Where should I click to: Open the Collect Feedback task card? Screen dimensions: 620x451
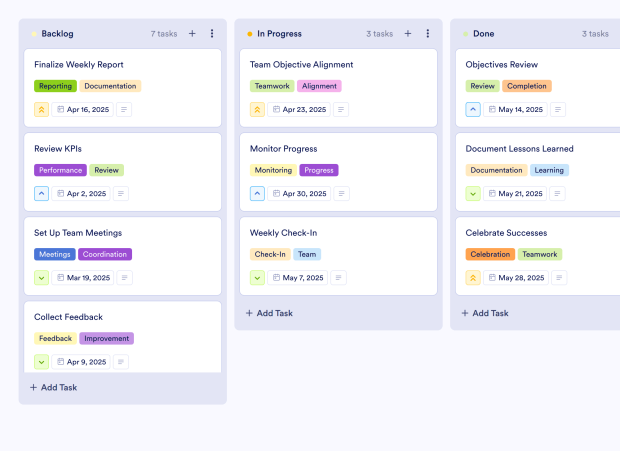(x=69, y=317)
